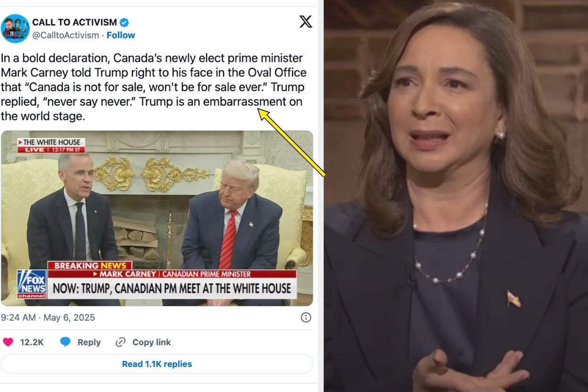Click the X logo icon
Viewport: 588px width, 392px height.
click(x=306, y=22)
